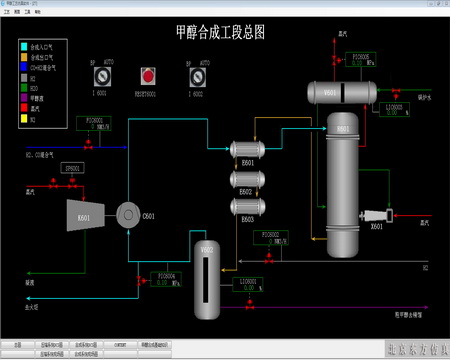Click the X601 steam ejector
450x360 pixels.
(x=376, y=216)
